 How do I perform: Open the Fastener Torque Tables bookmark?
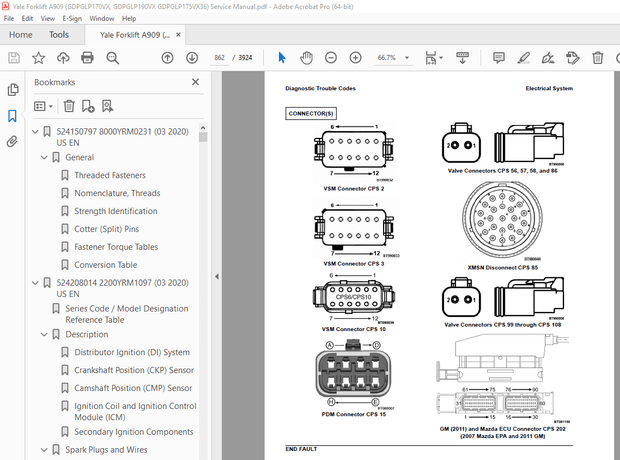116,247
